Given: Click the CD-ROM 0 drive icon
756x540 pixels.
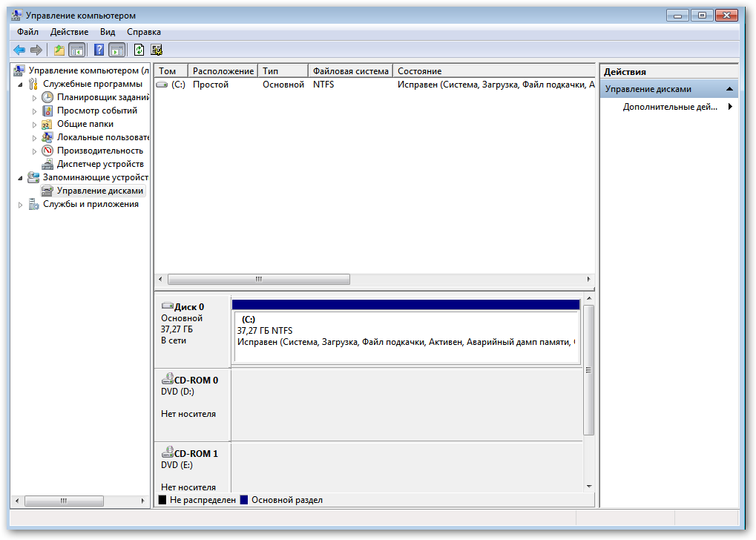Looking at the screenshot, I should [x=168, y=378].
